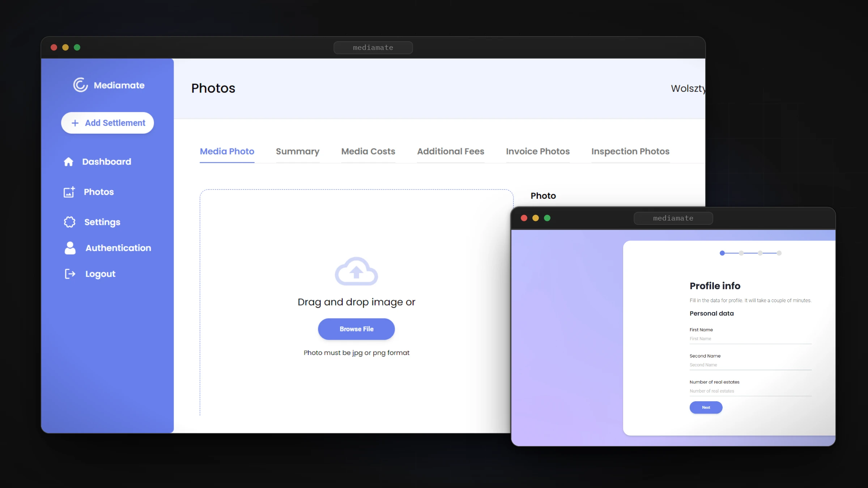
Task: Focus the First Name input field
Action: [x=750, y=339]
